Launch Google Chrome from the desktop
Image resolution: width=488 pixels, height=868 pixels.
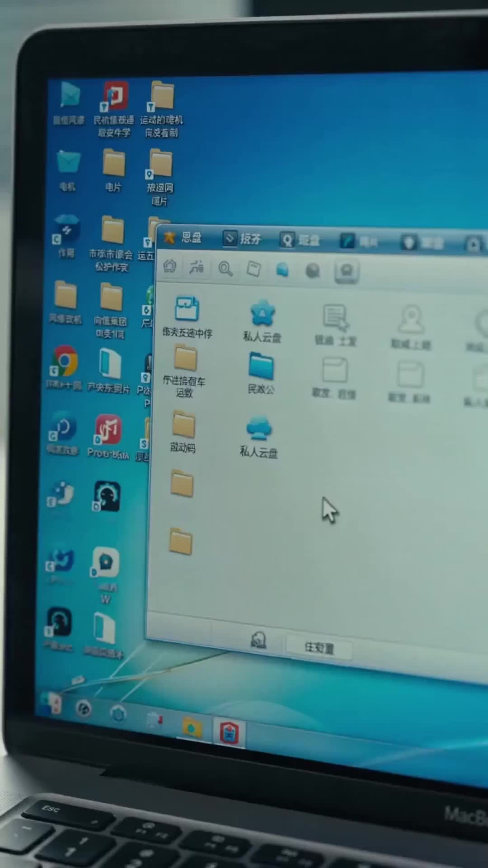point(65,361)
